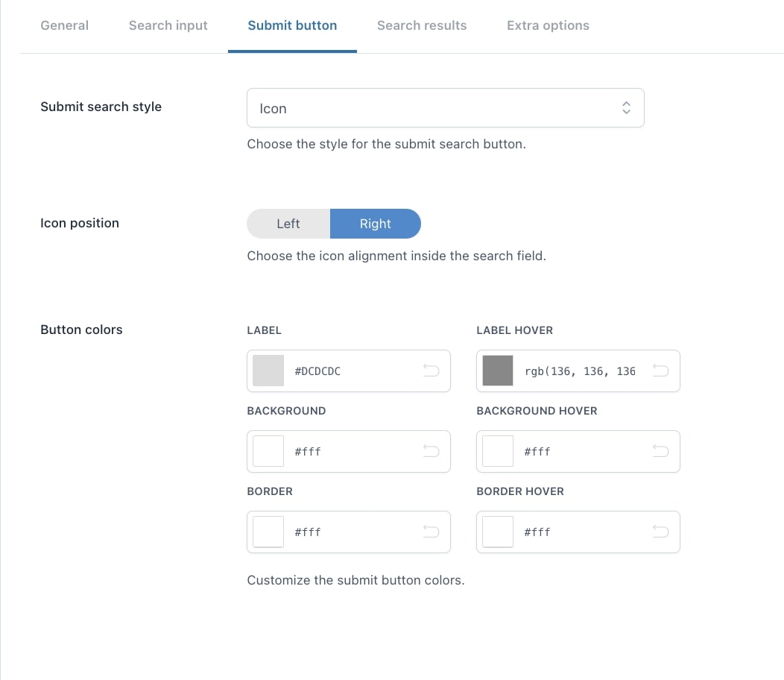Image resolution: width=784 pixels, height=680 pixels.
Task: Click the 'Icon position' label
Action: click(x=80, y=223)
